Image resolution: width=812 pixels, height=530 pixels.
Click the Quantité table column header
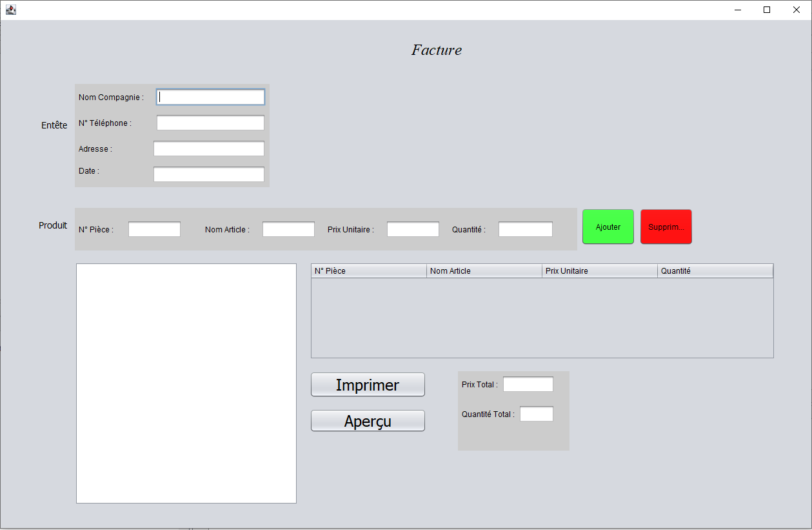715,271
